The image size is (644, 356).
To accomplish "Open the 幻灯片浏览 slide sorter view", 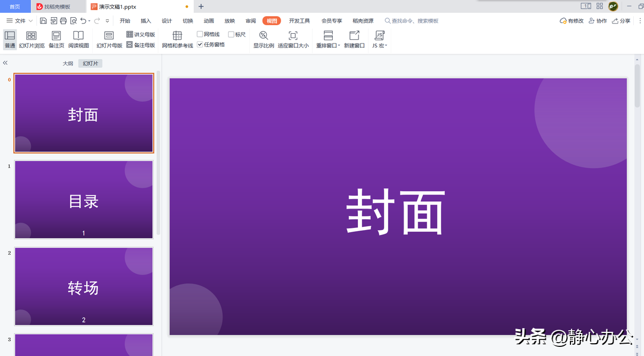I will tap(32, 40).
